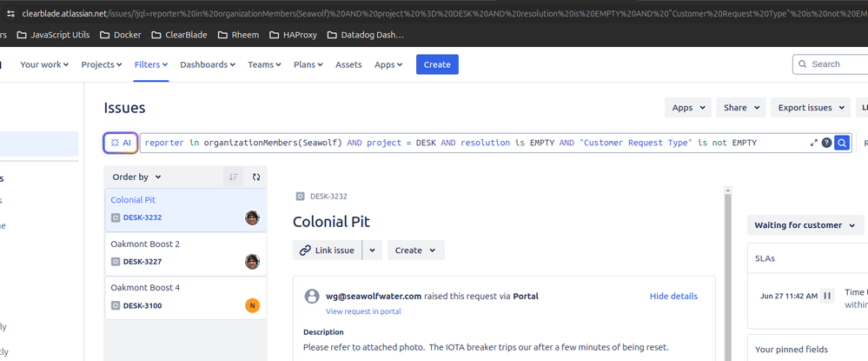Open the Dashboards menu

click(208, 65)
